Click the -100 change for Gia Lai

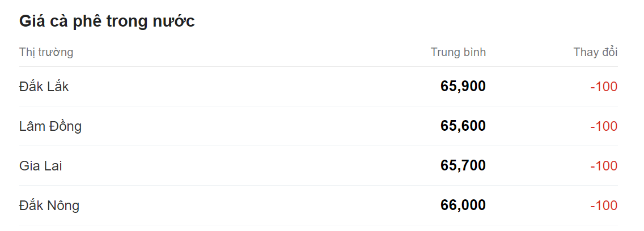coord(604,166)
